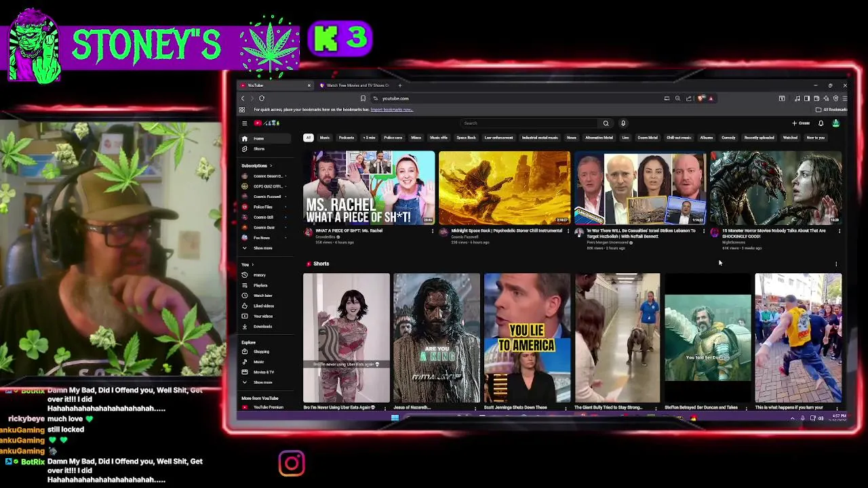Open the account avatar menu

[836, 123]
